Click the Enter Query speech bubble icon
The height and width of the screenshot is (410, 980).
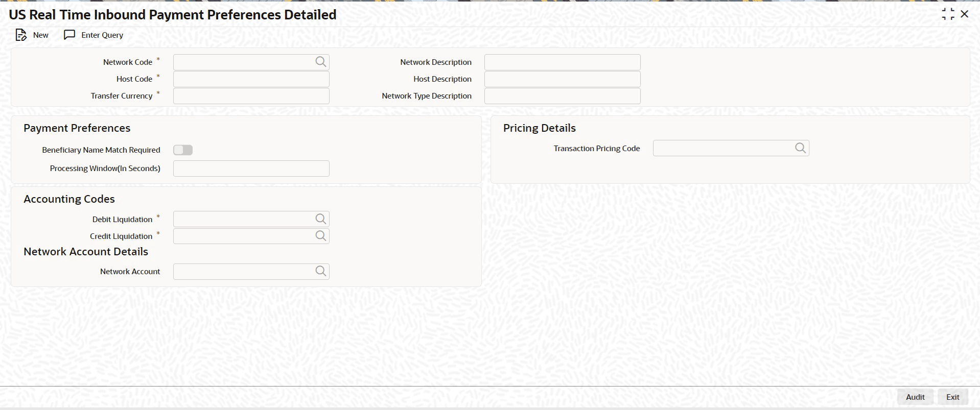tap(69, 35)
